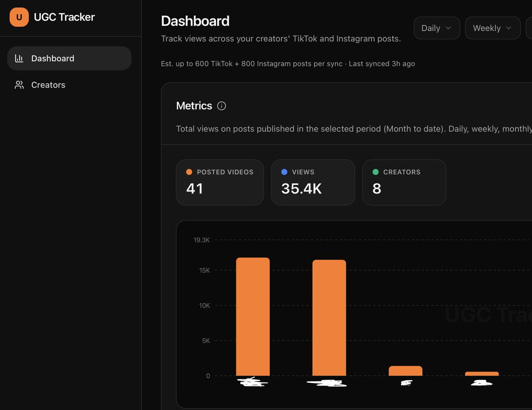The image size is (532, 410).
Task: Click the 10K axis label
Action: point(205,305)
